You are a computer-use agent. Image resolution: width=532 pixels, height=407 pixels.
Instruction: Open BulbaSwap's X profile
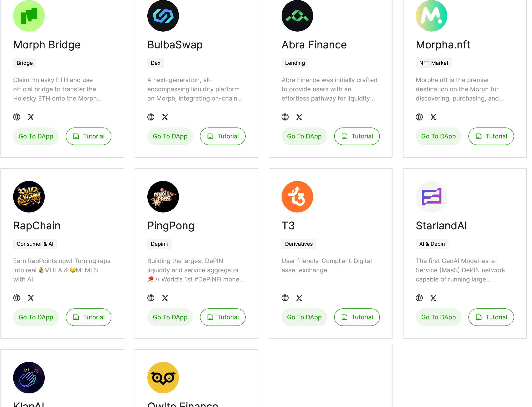point(165,117)
